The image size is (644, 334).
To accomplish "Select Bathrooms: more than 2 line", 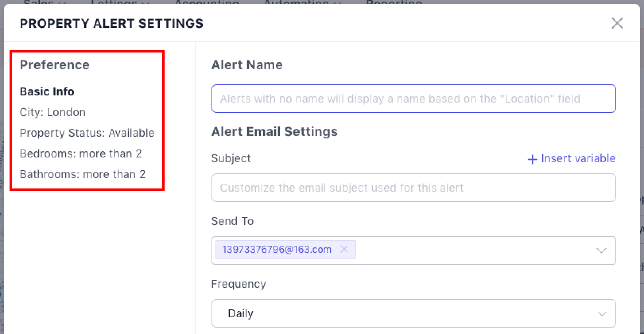I will pyautogui.click(x=83, y=174).
